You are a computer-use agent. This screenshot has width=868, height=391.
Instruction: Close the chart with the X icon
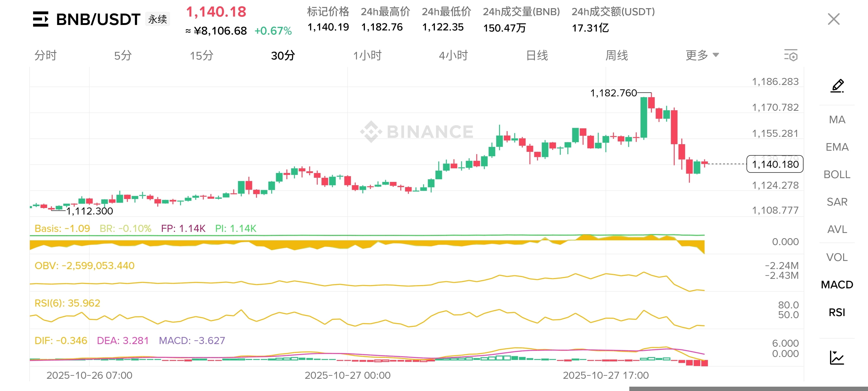[834, 19]
